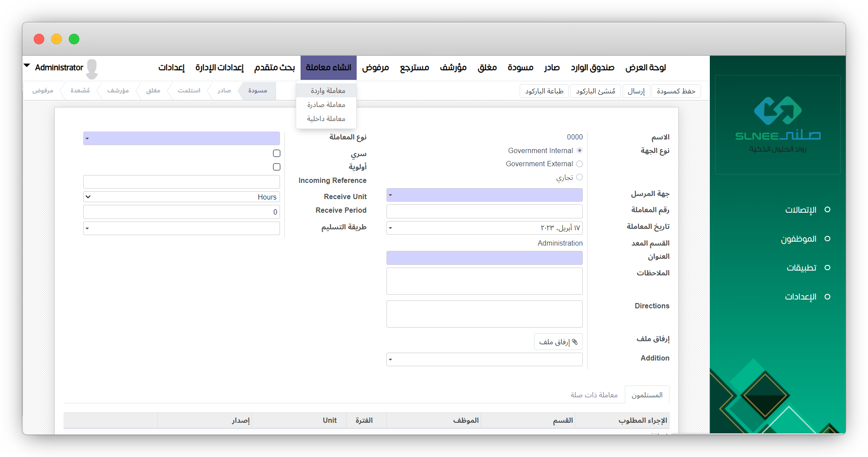Expand the نوع المعاملة dropdown
Viewport: 868px width, 457px height.
pyautogui.click(x=181, y=139)
